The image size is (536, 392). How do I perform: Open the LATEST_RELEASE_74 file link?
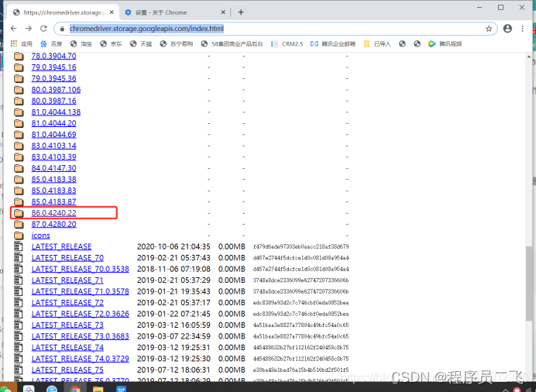pos(67,348)
